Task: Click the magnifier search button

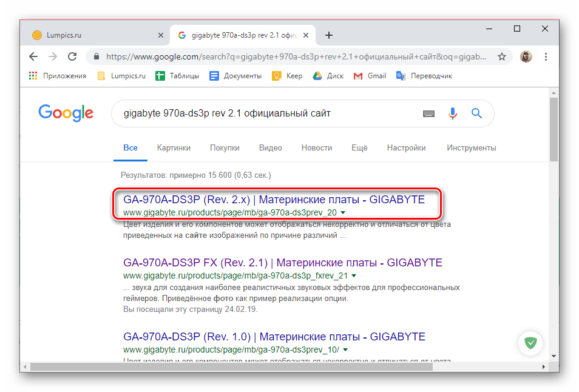Action: click(x=476, y=113)
